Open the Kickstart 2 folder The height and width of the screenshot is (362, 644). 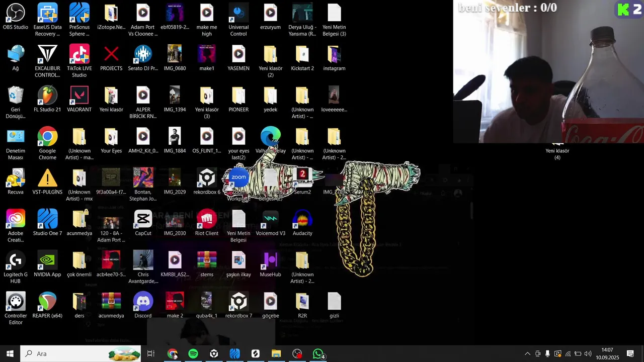(x=302, y=58)
